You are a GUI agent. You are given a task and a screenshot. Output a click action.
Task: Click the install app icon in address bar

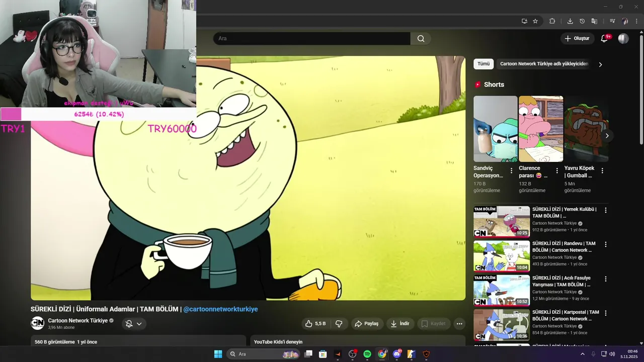point(524,21)
